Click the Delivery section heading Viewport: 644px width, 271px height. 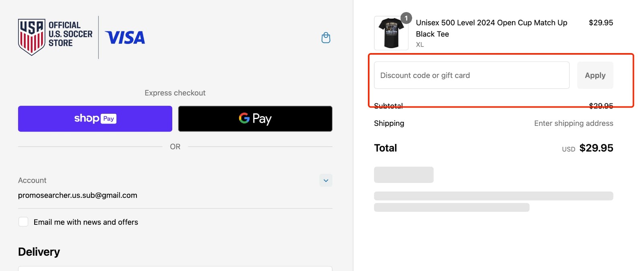(39, 251)
